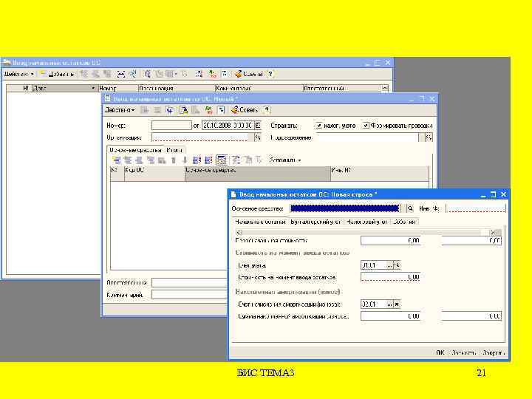532x399 pixels.
Task: Focus the highlighted Основное средство field in row dialog
Action: tap(345, 208)
